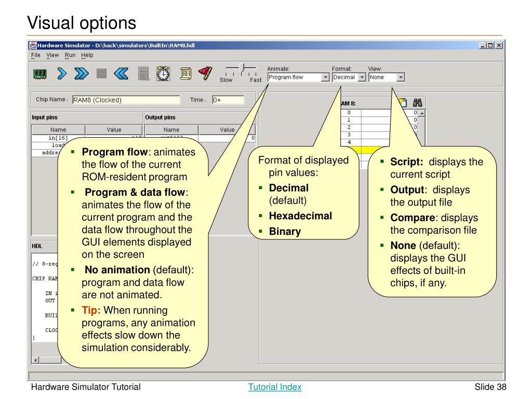This screenshot has height=399, width=532.
Task: Select RAM 8 address row 2
Action: coord(379,128)
